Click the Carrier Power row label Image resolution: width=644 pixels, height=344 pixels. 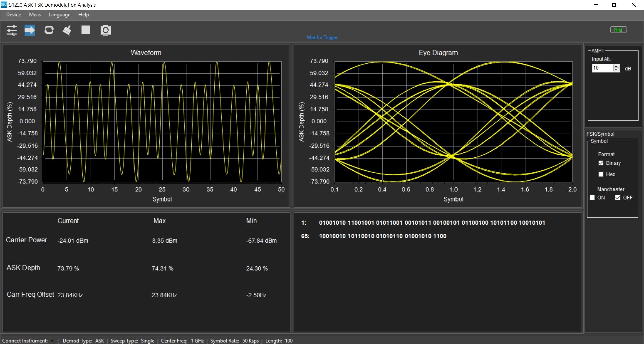pos(26,240)
